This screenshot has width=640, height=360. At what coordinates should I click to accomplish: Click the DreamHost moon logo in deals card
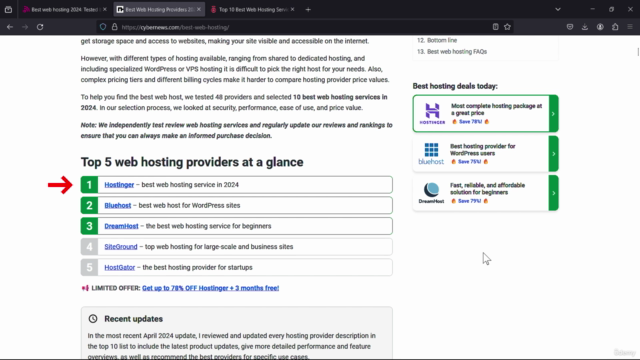coord(431,193)
